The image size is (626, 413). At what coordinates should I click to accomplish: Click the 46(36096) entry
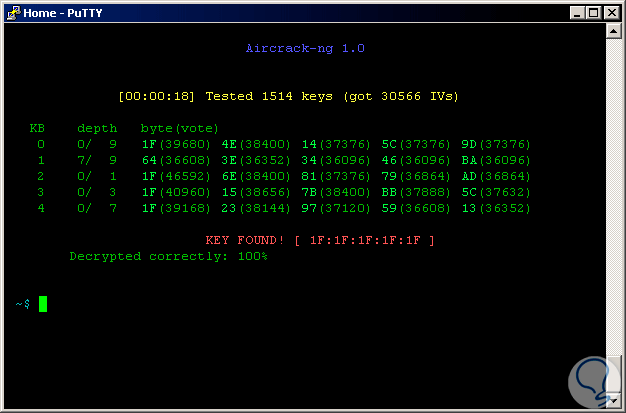416,160
